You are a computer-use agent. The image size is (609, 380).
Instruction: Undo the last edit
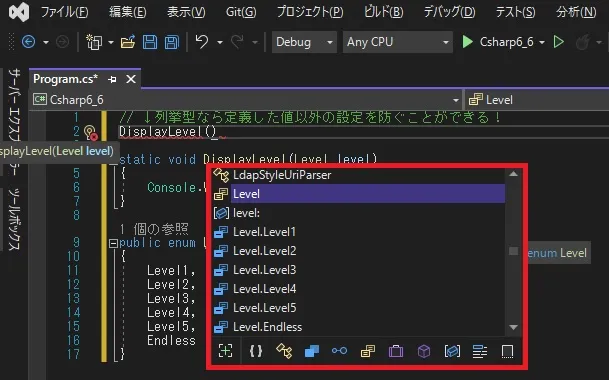pyautogui.click(x=202, y=41)
